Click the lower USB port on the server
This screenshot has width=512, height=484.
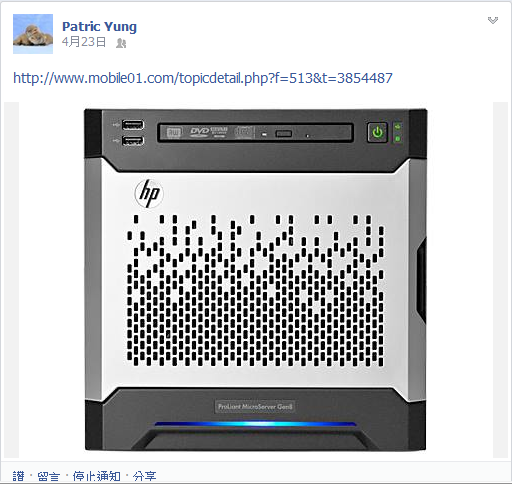coord(133,141)
